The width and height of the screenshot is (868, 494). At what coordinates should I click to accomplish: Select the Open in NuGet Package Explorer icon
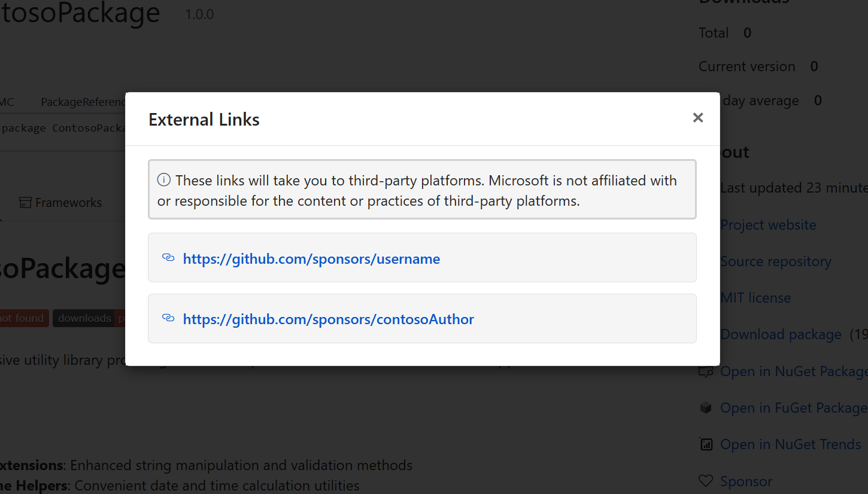[706, 371]
